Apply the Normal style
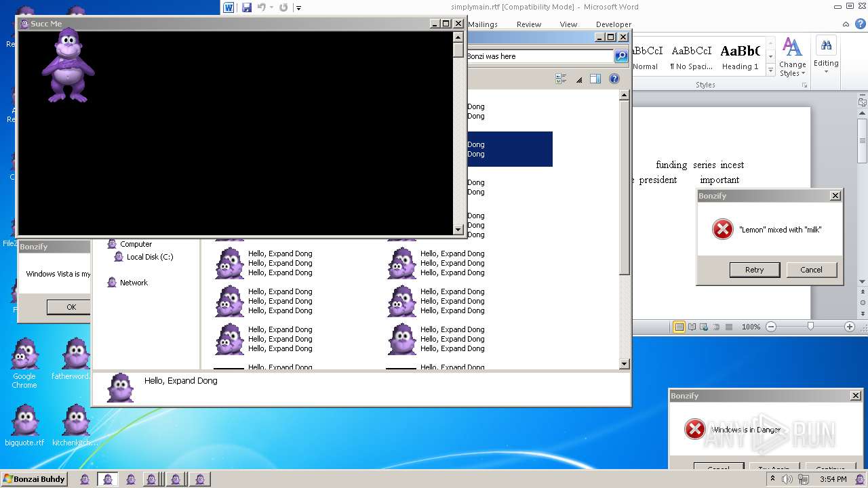The height and width of the screenshot is (488, 868). (x=645, y=58)
